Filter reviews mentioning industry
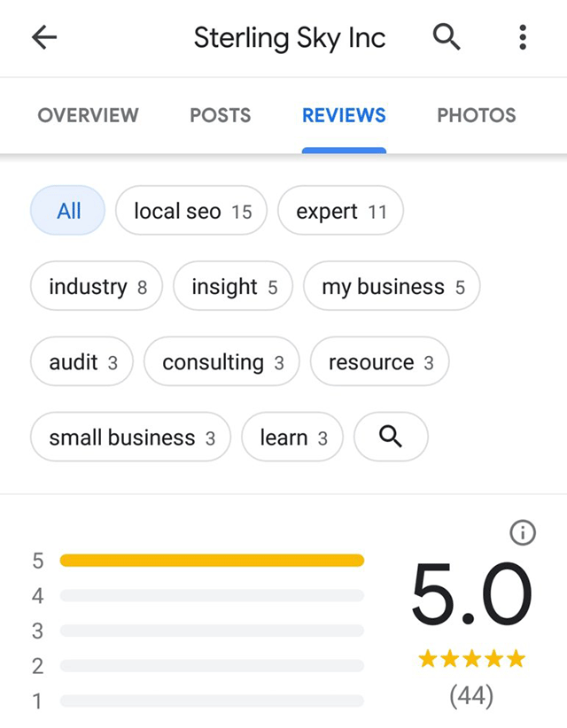This screenshot has width=567, height=728. point(97,287)
